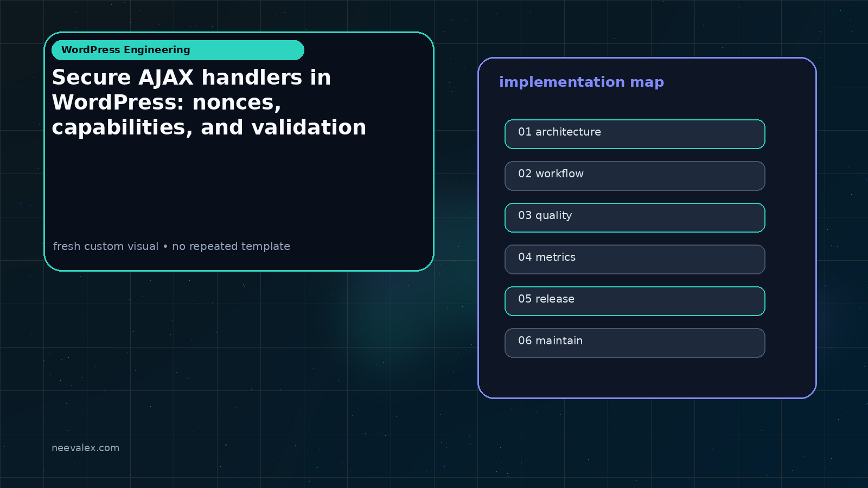
Task: Select the 02 workflow item
Action: click(635, 176)
